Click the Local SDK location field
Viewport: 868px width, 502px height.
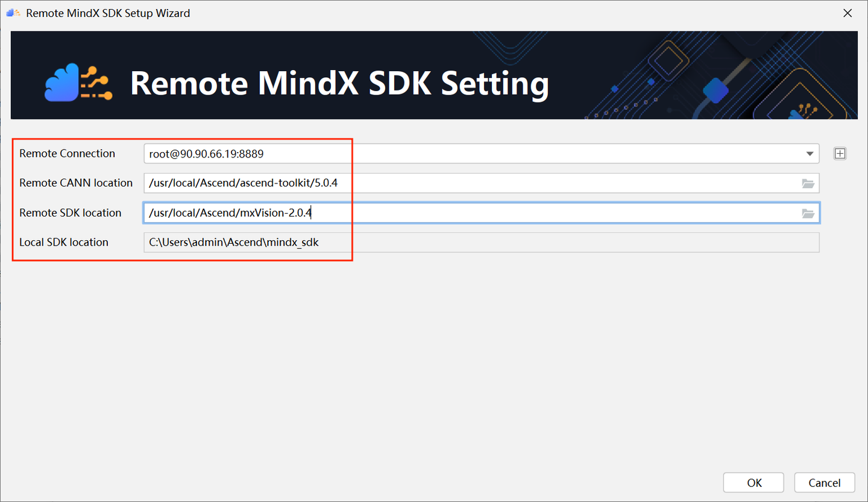(247, 242)
